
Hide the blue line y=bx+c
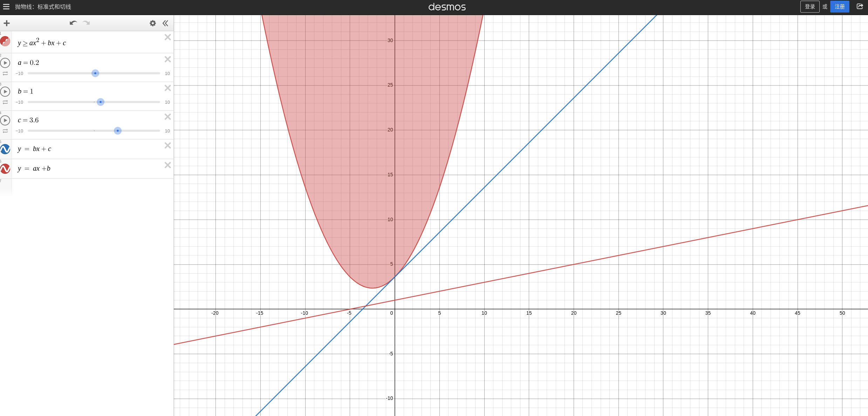pyautogui.click(x=5, y=149)
